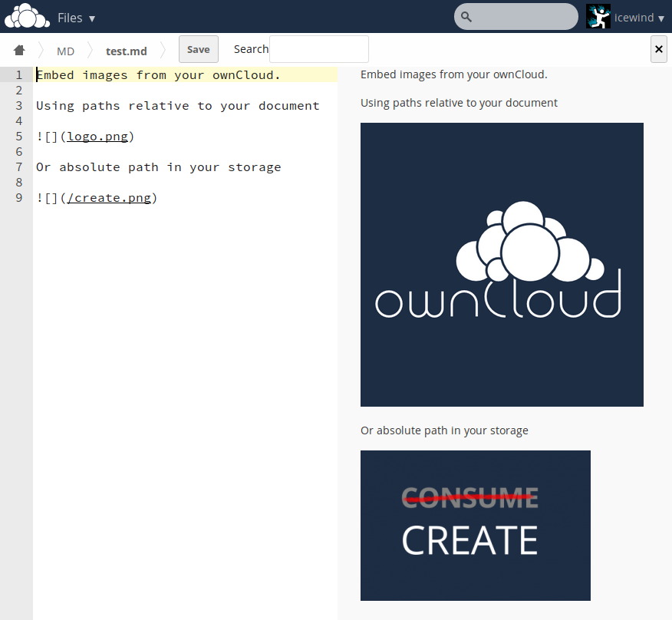Click the logo.png link in the editor

point(97,137)
